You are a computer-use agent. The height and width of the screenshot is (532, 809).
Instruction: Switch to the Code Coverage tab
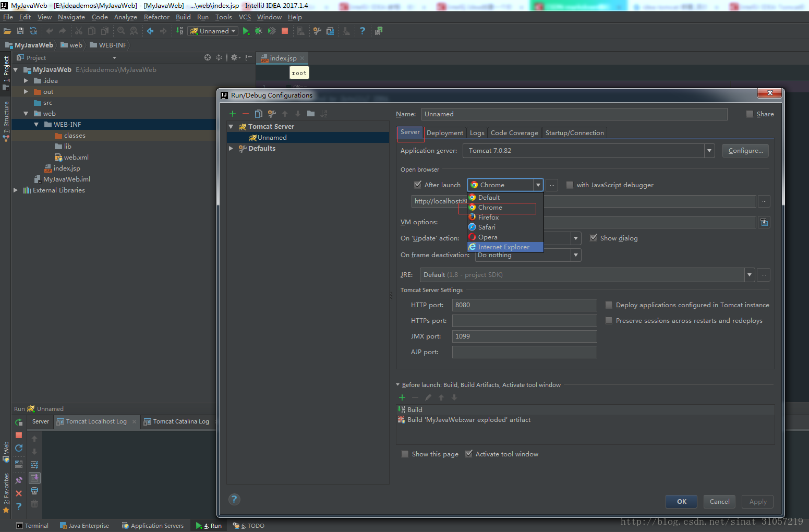coord(514,133)
